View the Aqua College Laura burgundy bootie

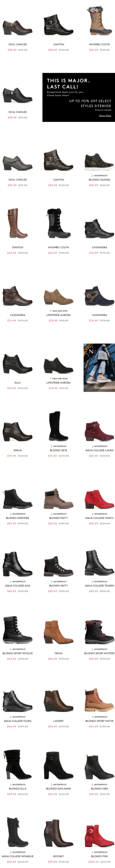99,431
